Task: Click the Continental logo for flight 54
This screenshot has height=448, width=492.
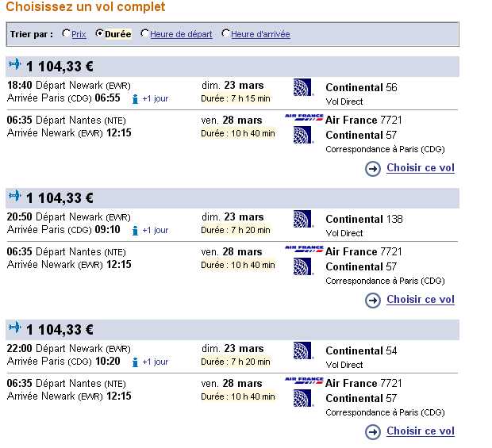Action: (x=303, y=350)
